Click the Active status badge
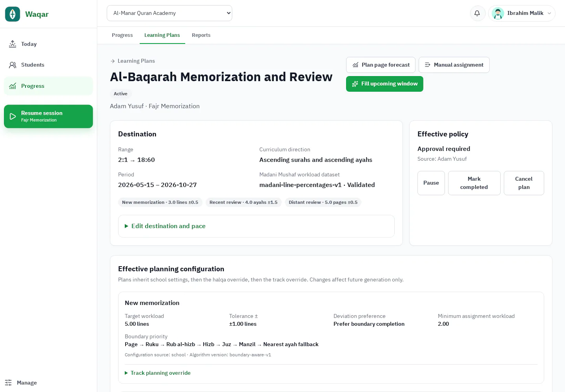The width and height of the screenshot is (565, 392). (120, 94)
